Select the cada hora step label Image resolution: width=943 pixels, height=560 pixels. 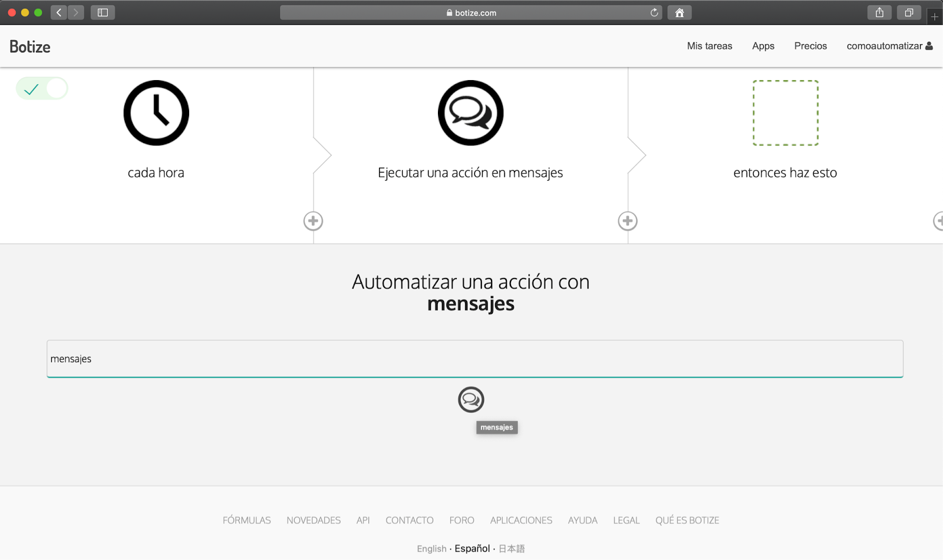click(x=156, y=173)
